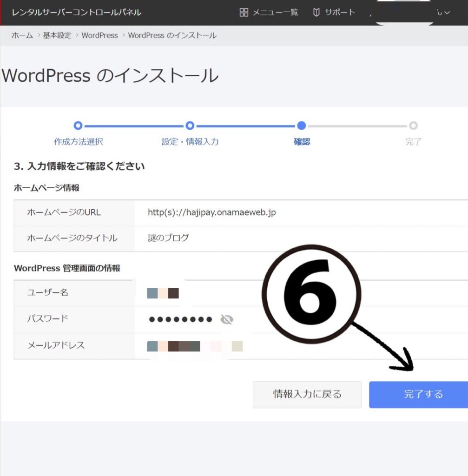Expand the account dropdown chevron
The image size is (468, 476).
[447, 13]
